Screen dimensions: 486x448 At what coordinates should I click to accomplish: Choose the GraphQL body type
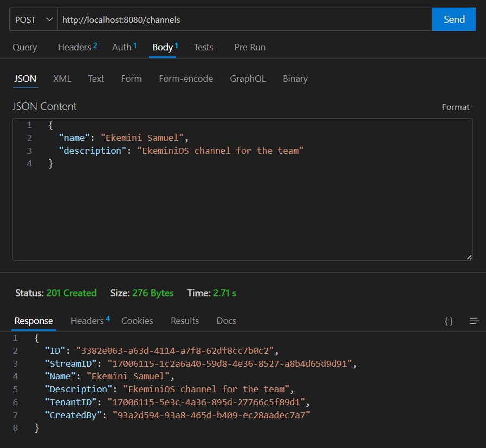click(248, 79)
